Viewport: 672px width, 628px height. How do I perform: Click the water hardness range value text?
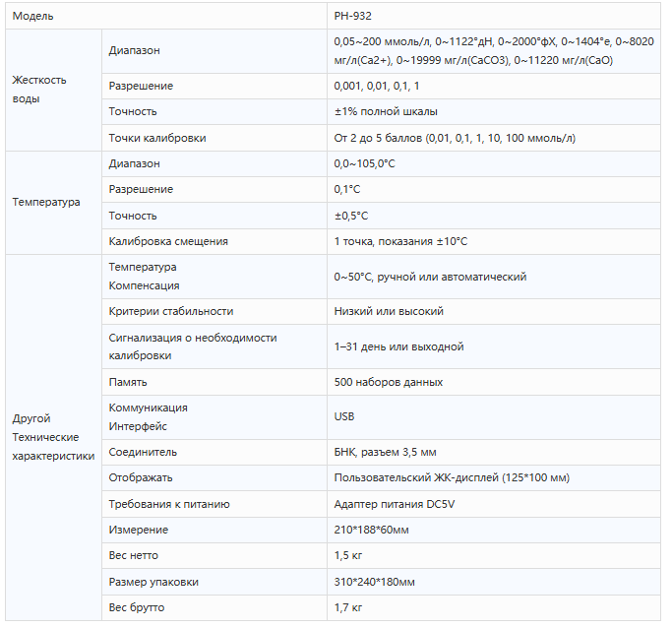pyautogui.click(x=494, y=51)
